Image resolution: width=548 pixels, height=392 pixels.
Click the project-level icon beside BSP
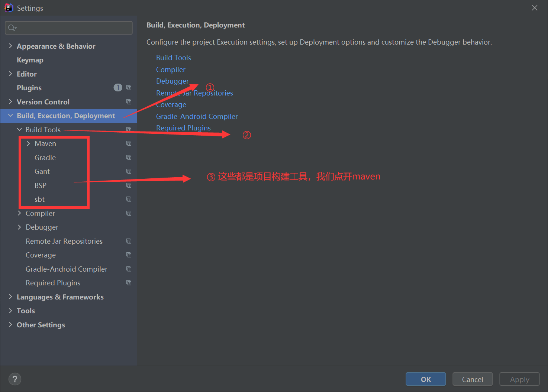129,185
